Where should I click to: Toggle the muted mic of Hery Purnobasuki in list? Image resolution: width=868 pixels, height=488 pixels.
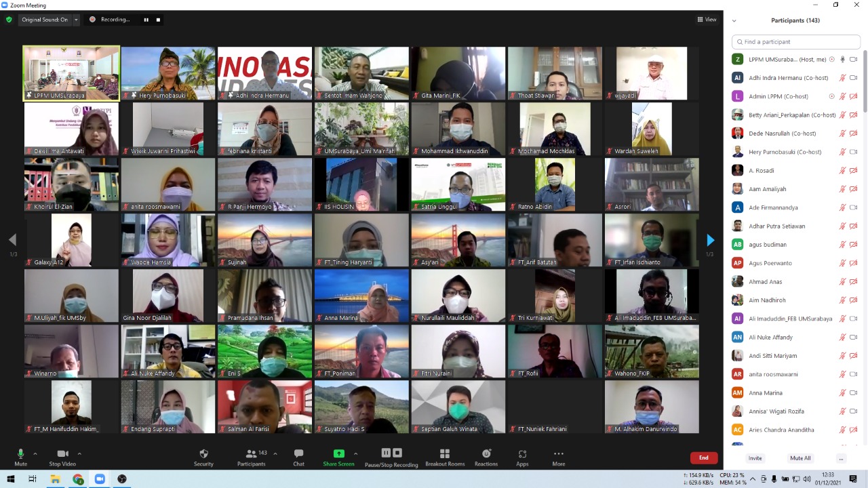coord(842,152)
